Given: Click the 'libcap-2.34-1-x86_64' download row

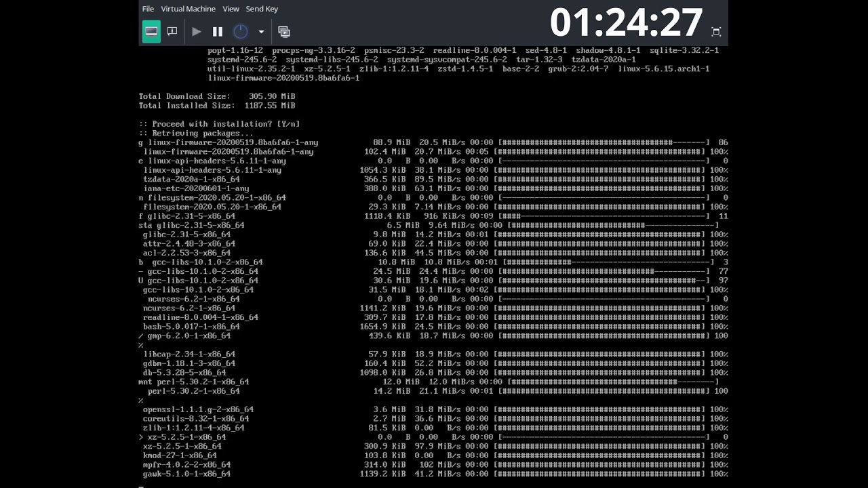Looking at the screenshot, I should click(435, 354).
